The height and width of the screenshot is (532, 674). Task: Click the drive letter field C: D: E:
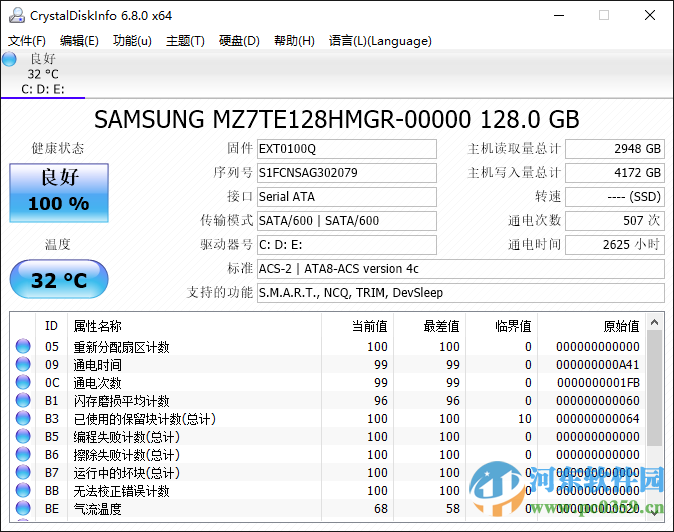click(347, 245)
